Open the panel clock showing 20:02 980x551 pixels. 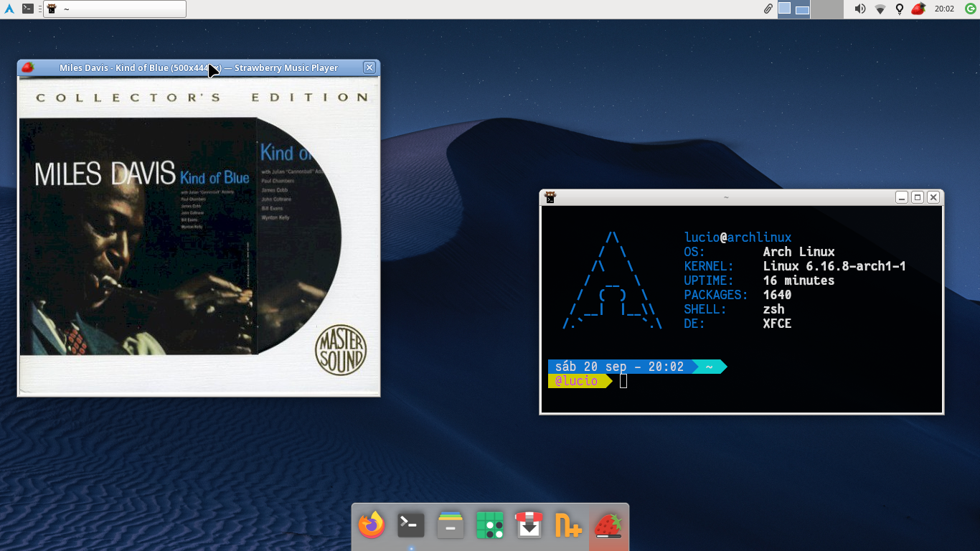[944, 9]
